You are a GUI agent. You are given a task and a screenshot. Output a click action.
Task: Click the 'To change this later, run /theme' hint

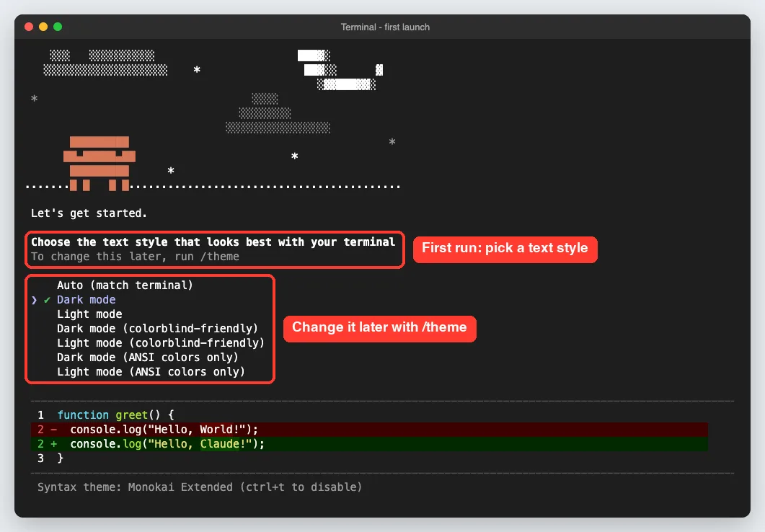(135, 257)
